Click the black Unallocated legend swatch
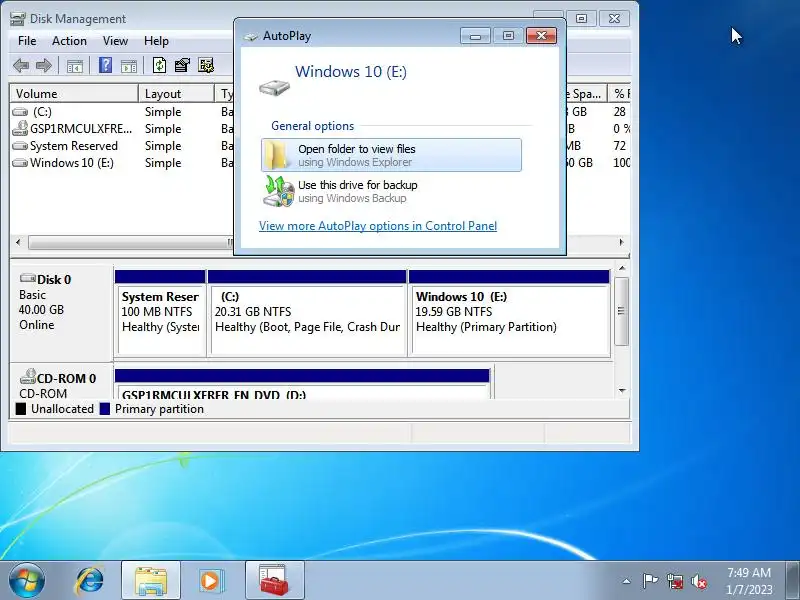The width and height of the screenshot is (800, 600). tap(20, 409)
